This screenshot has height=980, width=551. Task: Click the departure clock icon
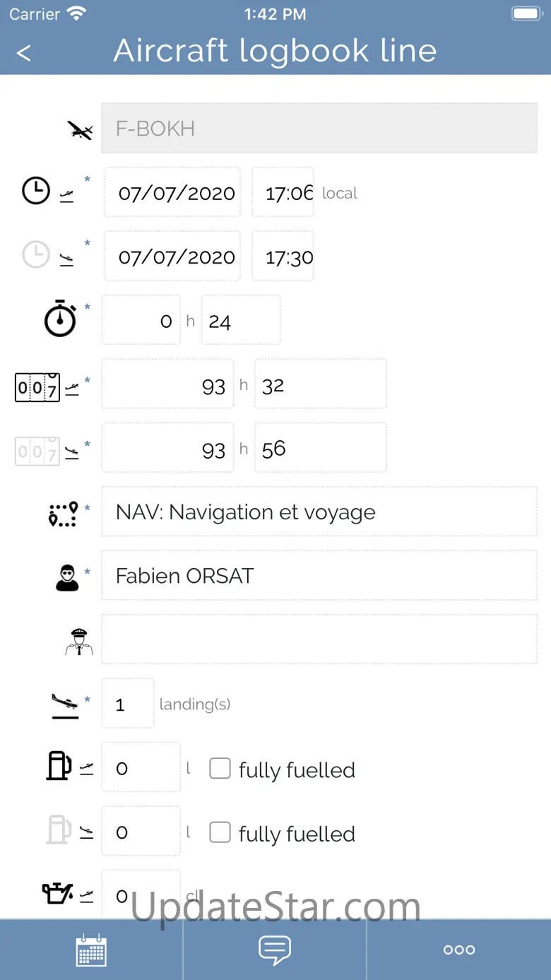click(x=36, y=191)
